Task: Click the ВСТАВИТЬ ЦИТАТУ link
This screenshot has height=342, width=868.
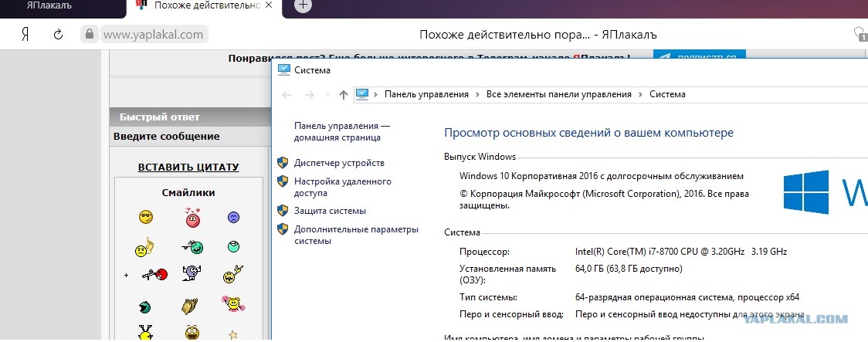Action: 188,167
